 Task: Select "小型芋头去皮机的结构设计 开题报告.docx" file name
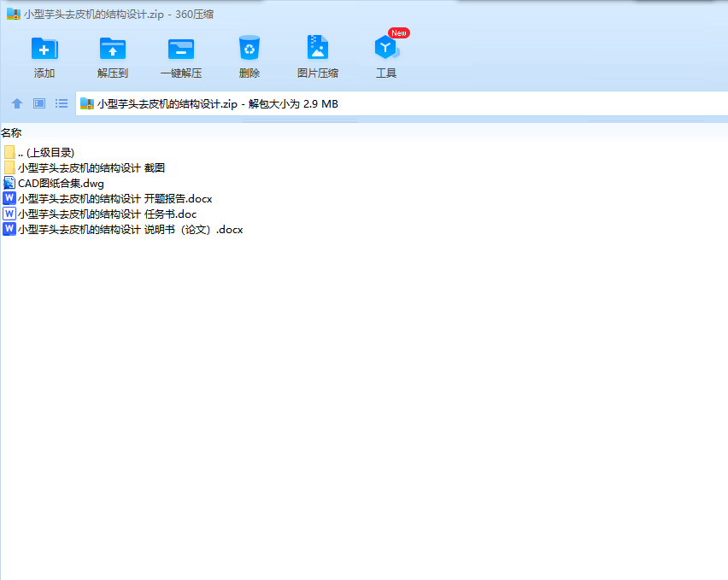click(115, 198)
